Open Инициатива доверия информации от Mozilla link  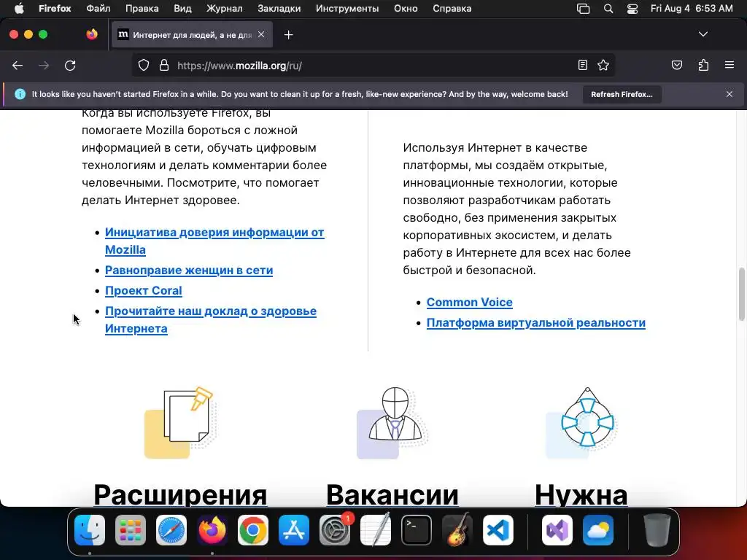click(214, 241)
